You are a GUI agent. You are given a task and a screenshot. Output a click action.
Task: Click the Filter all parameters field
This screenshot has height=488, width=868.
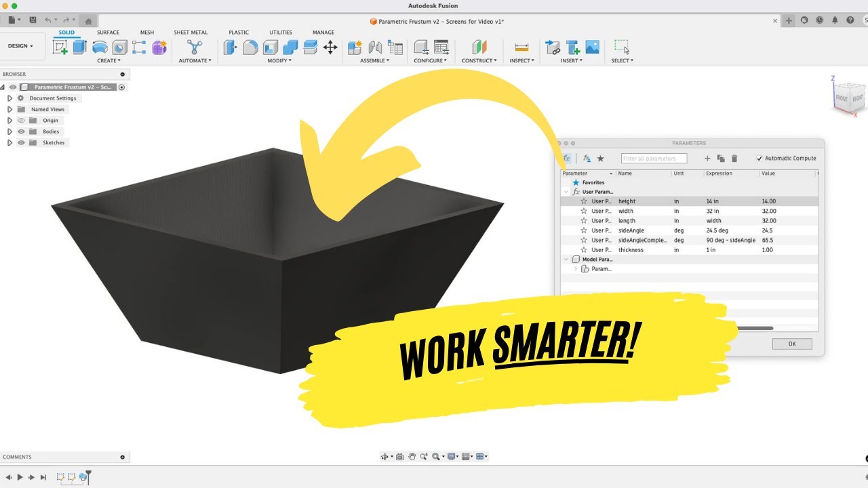[x=654, y=159]
